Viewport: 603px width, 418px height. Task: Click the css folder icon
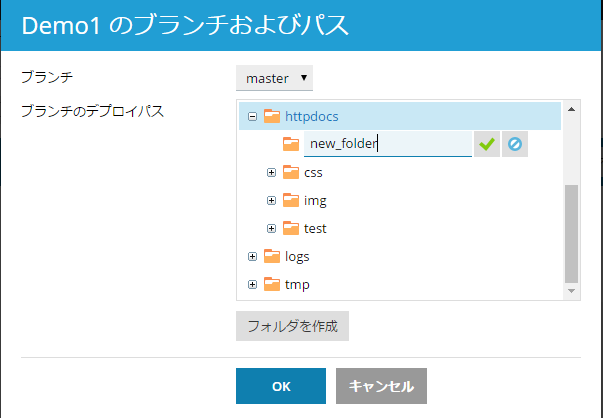[291, 172]
